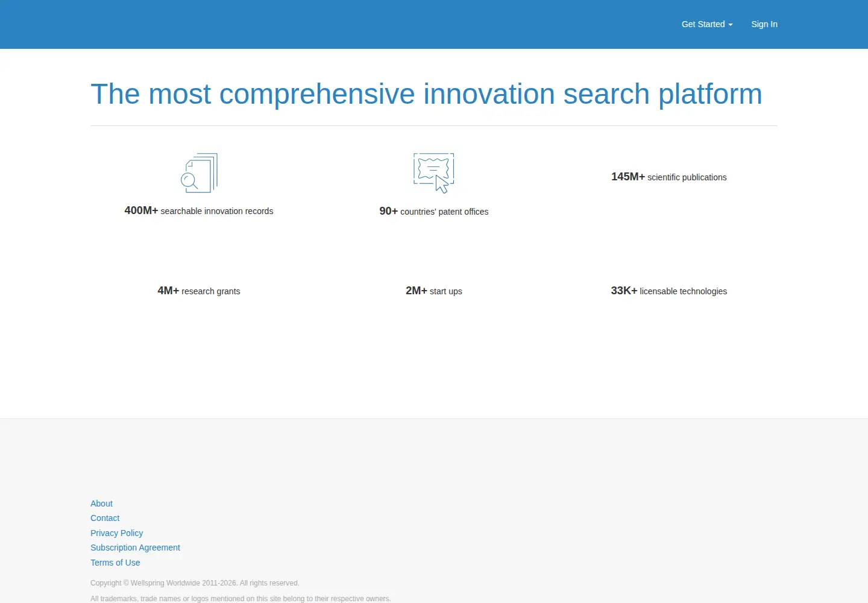868x603 pixels.
Task: Click the document search records icon
Action: coord(199,173)
